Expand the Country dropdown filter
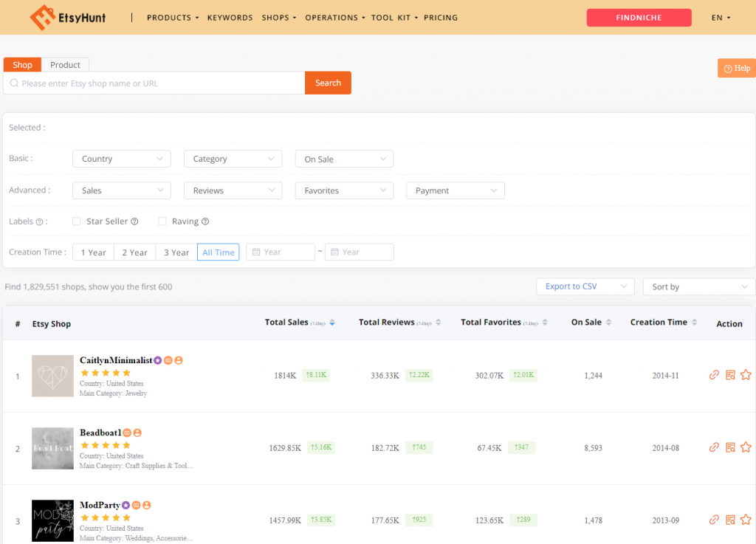The height and width of the screenshot is (544, 756). click(x=122, y=159)
